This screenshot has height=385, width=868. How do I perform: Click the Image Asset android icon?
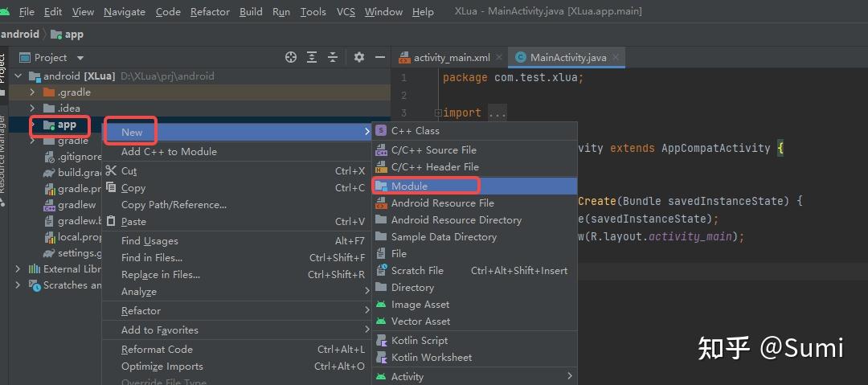tap(381, 305)
